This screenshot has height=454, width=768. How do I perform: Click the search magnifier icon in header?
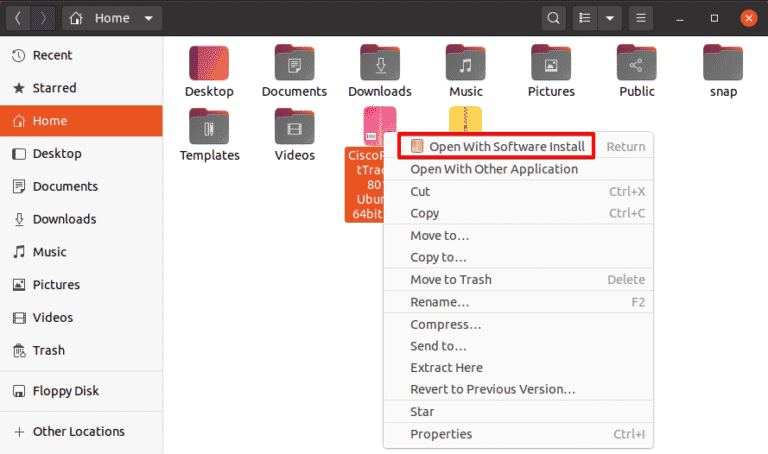553,18
